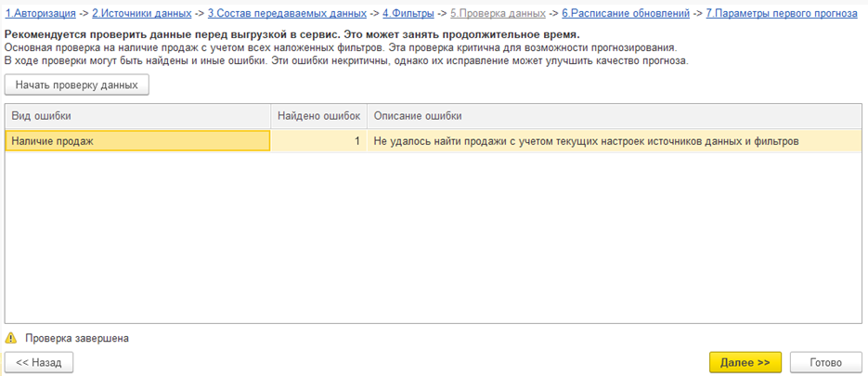
Task: Click the Описание ошибки column header
Action: point(613,116)
